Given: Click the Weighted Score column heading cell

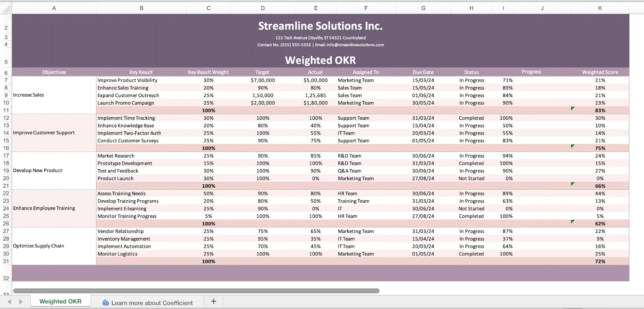Looking at the screenshot, I should (600, 72).
